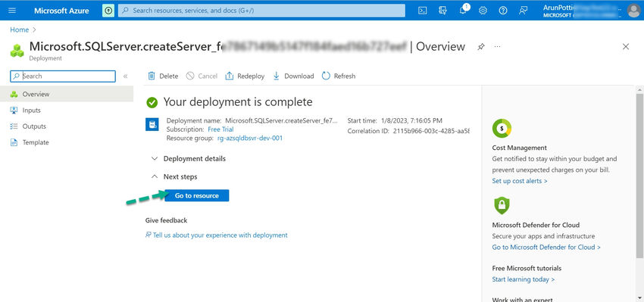
Task: Click Start learning today link
Action: point(524,279)
